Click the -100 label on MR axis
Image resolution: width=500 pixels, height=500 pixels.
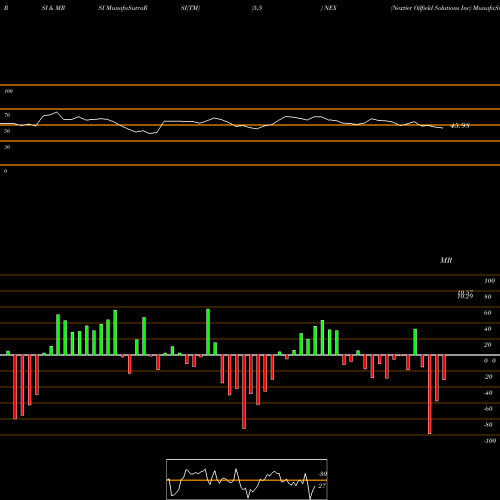click(x=490, y=441)
